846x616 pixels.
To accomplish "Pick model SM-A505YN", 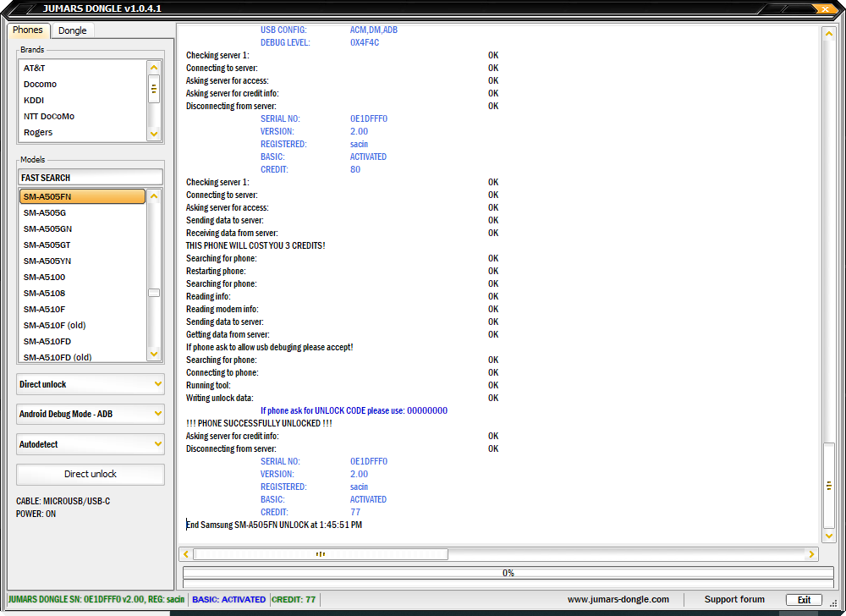I will (82, 261).
